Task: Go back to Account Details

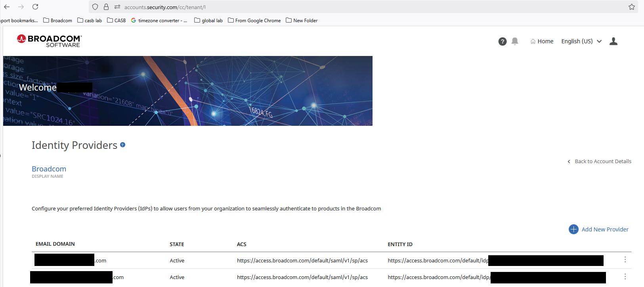Action: tap(599, 161)
